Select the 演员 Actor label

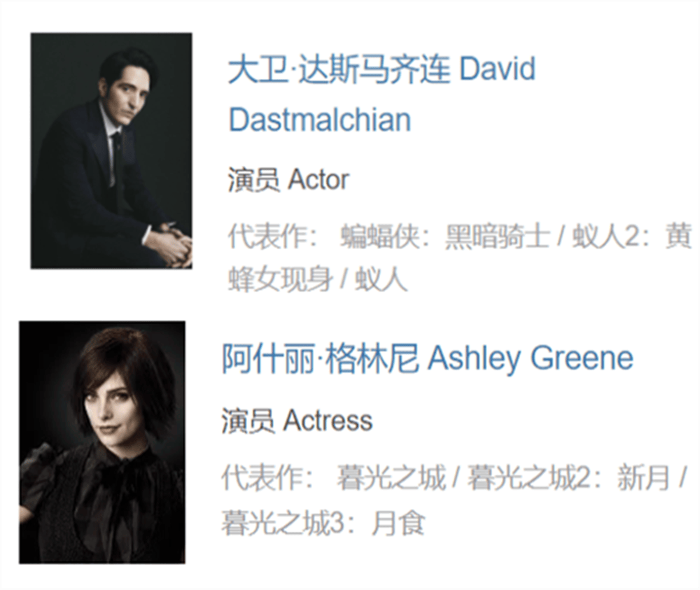(x=288, y=181)
